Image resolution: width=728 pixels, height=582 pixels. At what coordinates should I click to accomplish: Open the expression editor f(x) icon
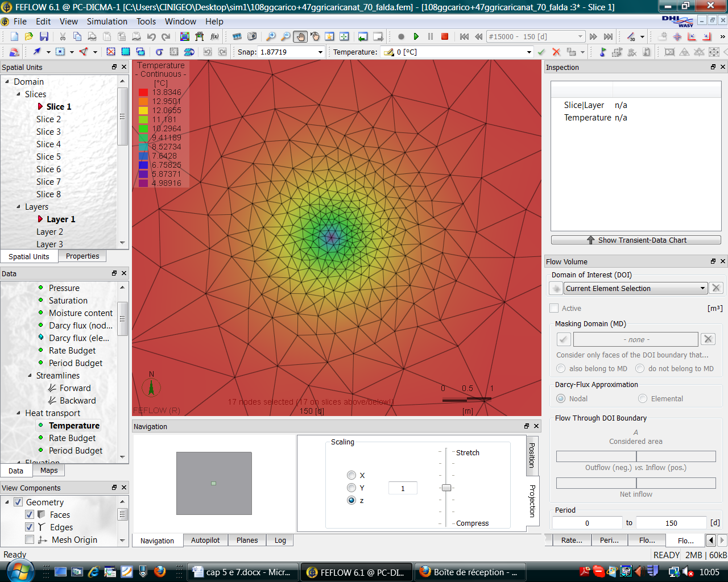tap(214, 36)
